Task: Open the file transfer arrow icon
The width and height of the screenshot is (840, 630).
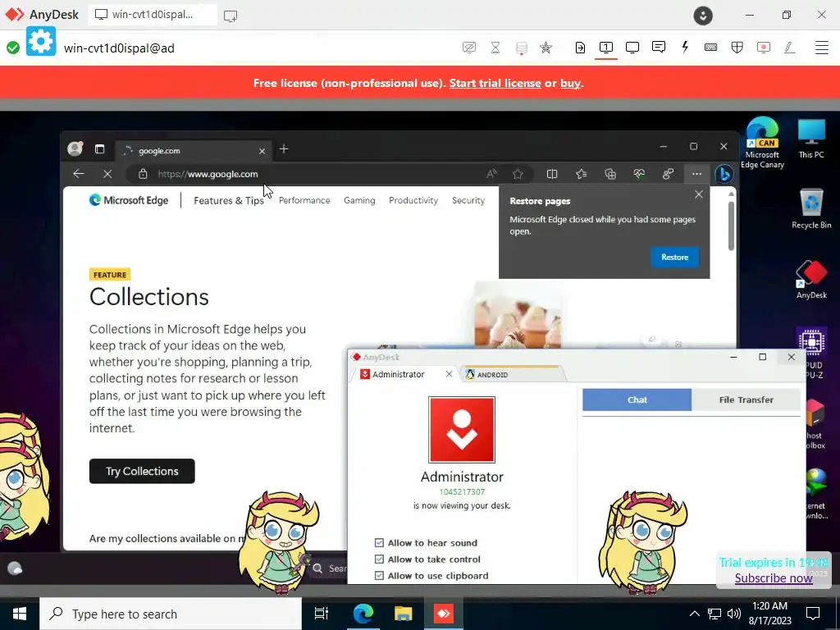Action: pos(580,48)
